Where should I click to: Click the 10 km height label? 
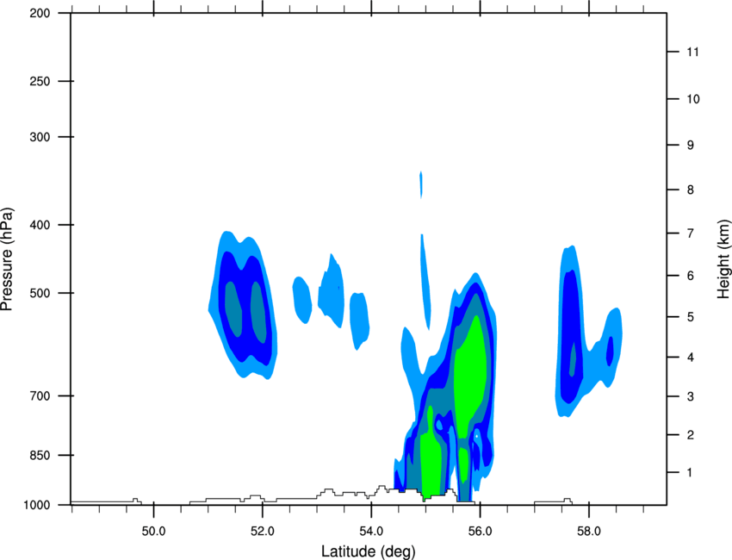click(x=693, y=99)
